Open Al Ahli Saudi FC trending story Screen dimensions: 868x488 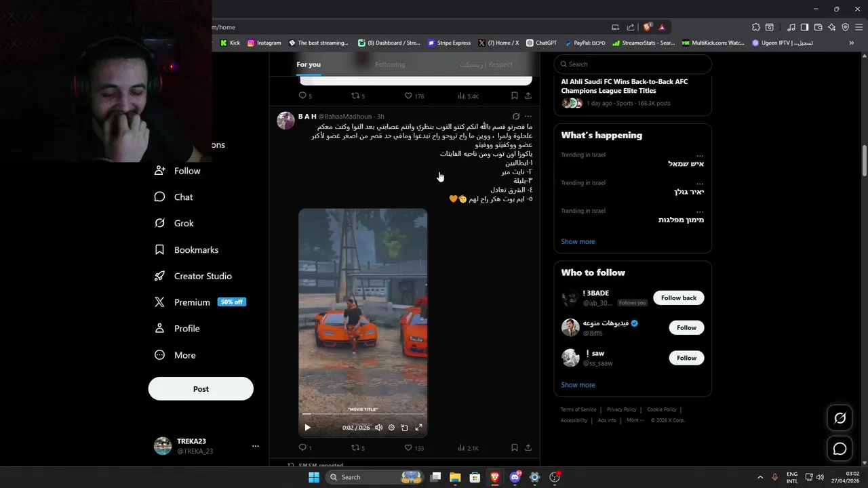633,92
